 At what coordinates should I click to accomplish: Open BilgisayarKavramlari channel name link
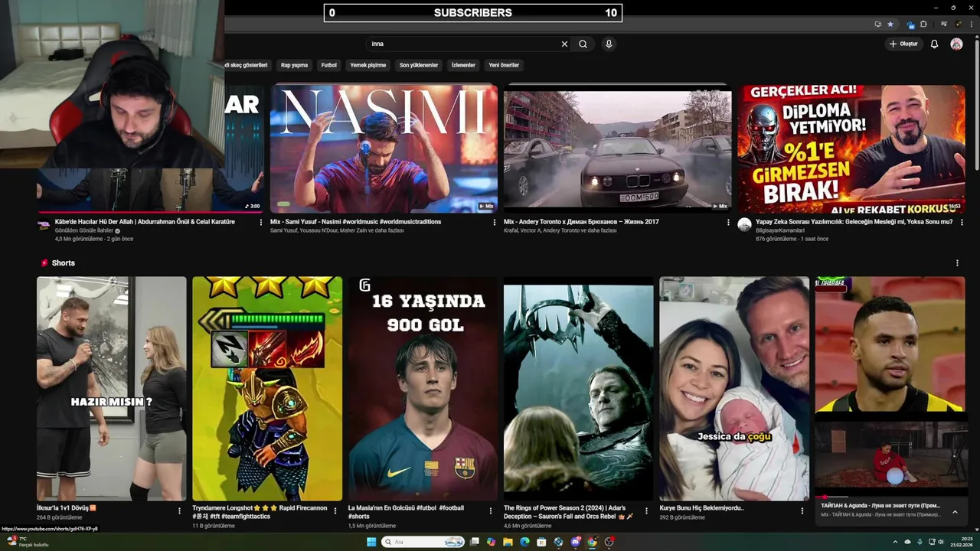(780, 230)
